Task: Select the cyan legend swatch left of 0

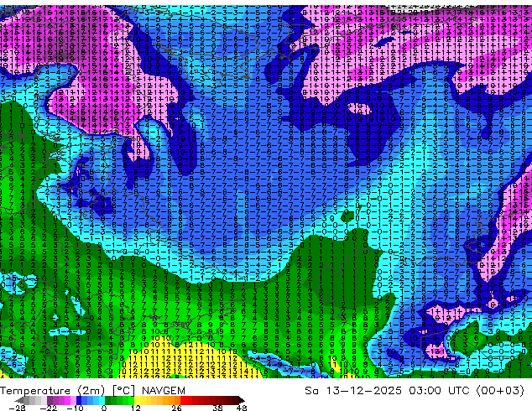Action: coord(102,400)
